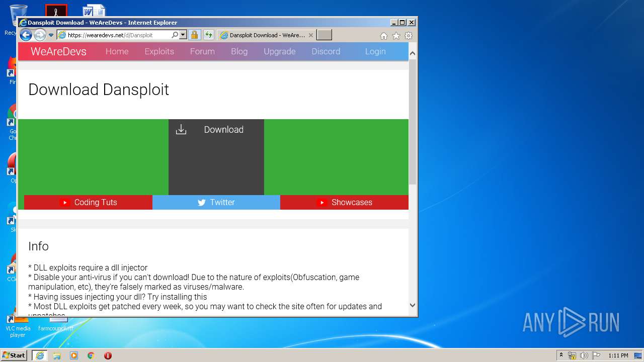Open Favorites with the star icon
The height and width of the screenshot is (362, 644).
[x=396, y=36]
